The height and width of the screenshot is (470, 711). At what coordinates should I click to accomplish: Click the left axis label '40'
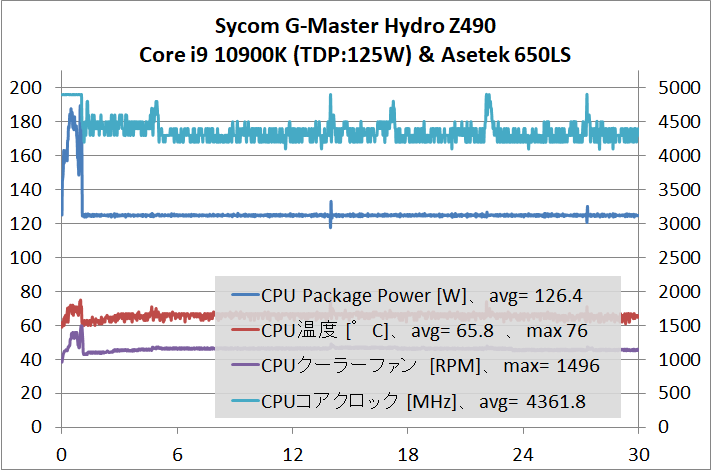31,359
